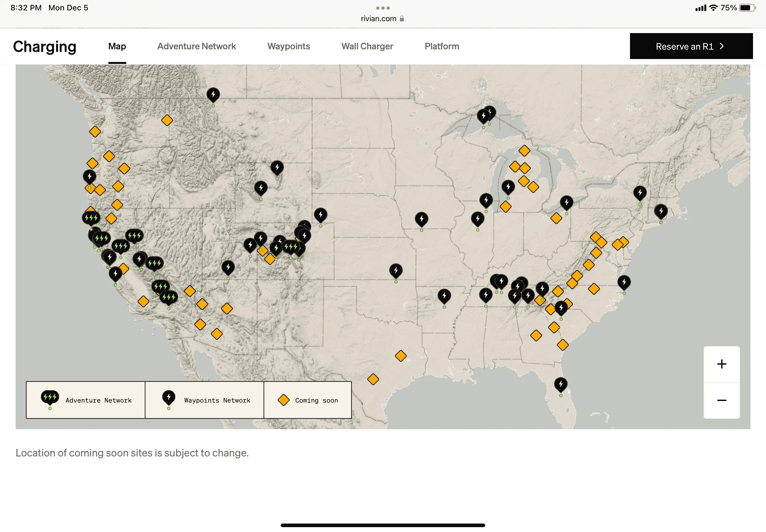Click the battery status indicator
The height and width of the screenshot is (532, 766).
[x=747, y=8]
